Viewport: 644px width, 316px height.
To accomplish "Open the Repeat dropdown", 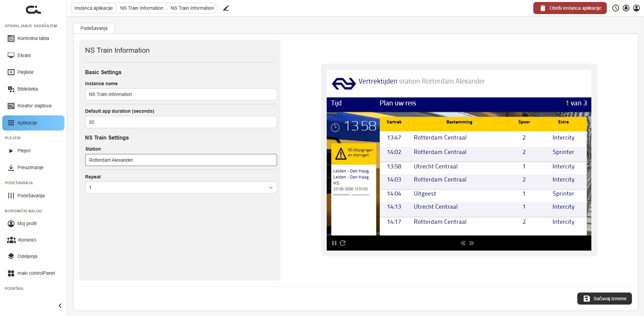I will (x=181, y=188).
